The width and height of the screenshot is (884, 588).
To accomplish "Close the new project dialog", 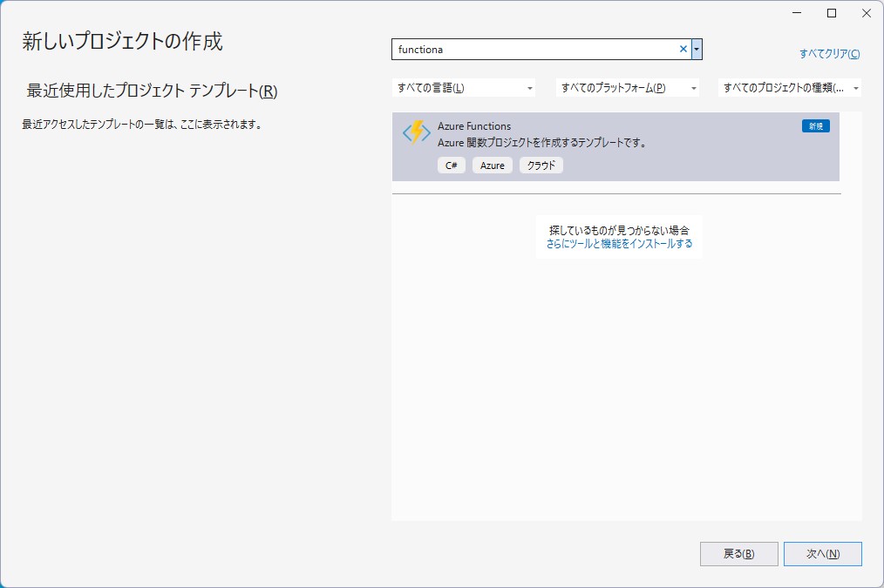I will (x=867, y=13).
